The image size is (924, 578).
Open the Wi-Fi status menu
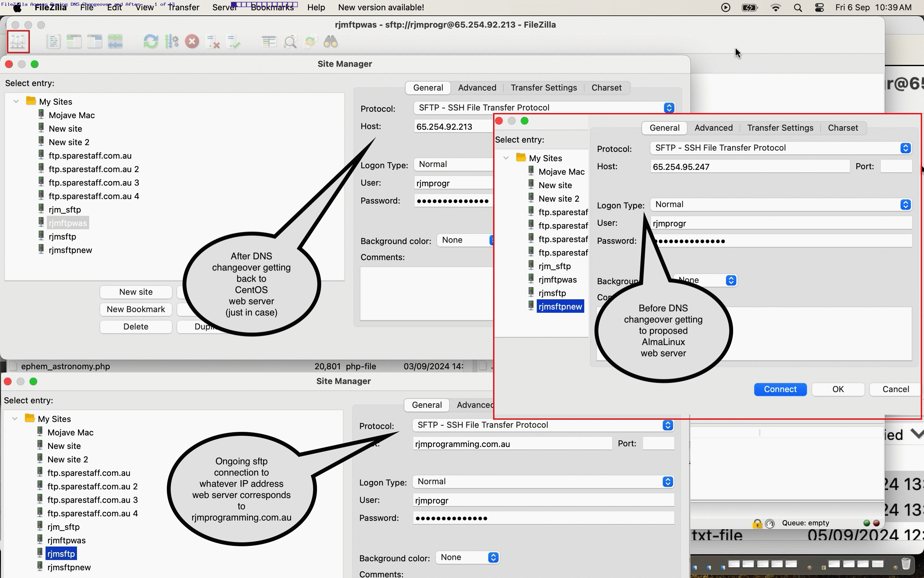(775, 8)
